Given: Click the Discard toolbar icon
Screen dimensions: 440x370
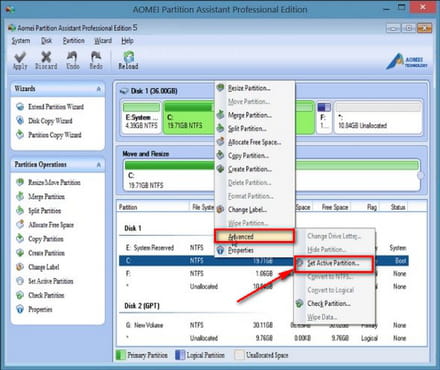Looking at the screenshot, I should click(x=46, y=61).
